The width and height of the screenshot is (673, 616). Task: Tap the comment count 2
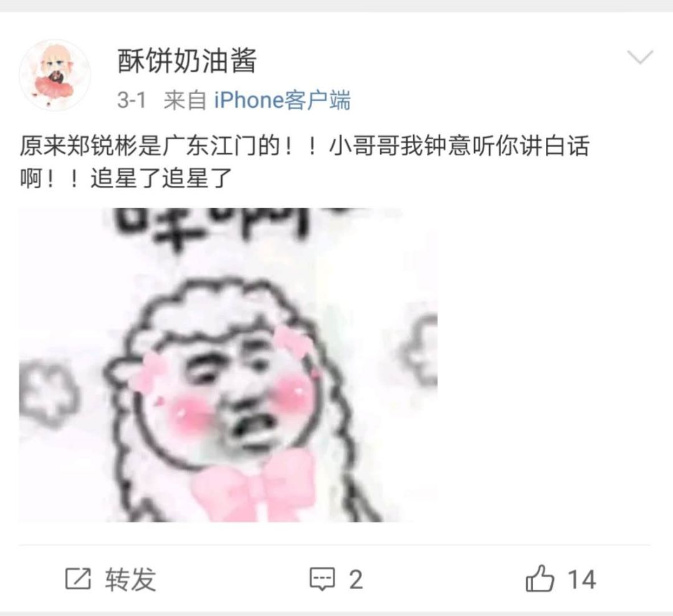coord(356,579)
